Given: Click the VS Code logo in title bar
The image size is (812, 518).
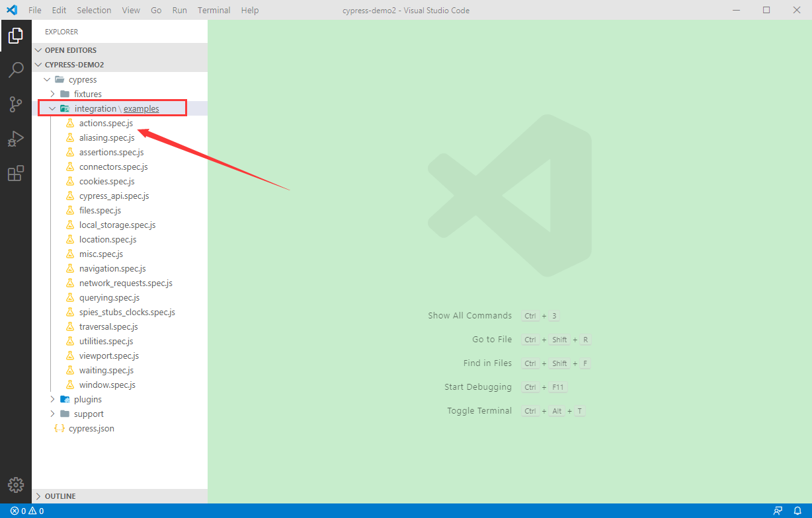Looking at the screenshot, I should coord(11,10).
